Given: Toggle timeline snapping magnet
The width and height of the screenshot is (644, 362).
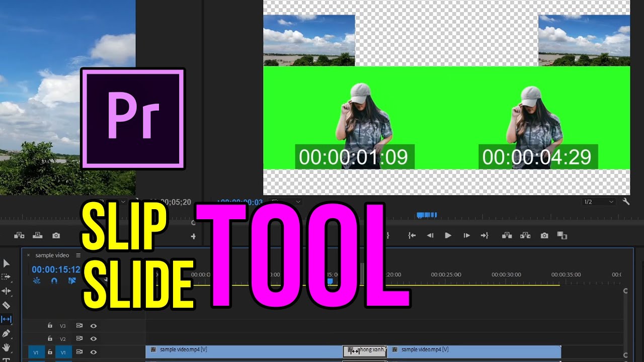Looking at the screenshot, I should pos(54,281).
